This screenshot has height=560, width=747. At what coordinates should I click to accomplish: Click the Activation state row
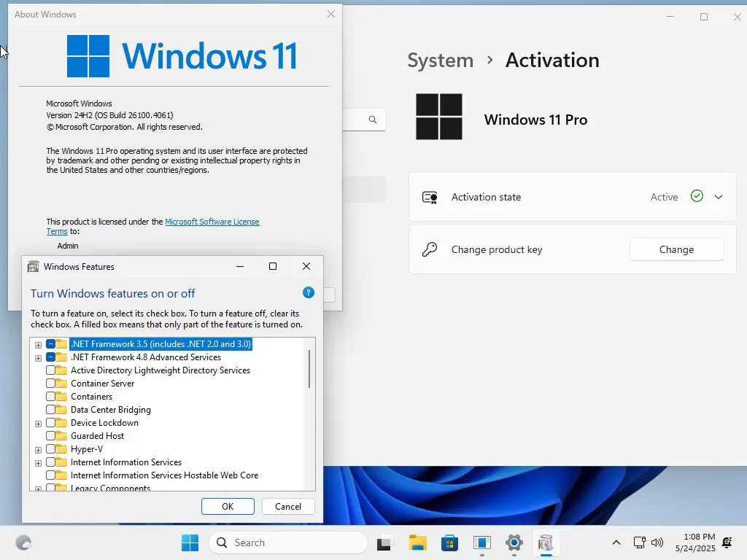point(572,197)
